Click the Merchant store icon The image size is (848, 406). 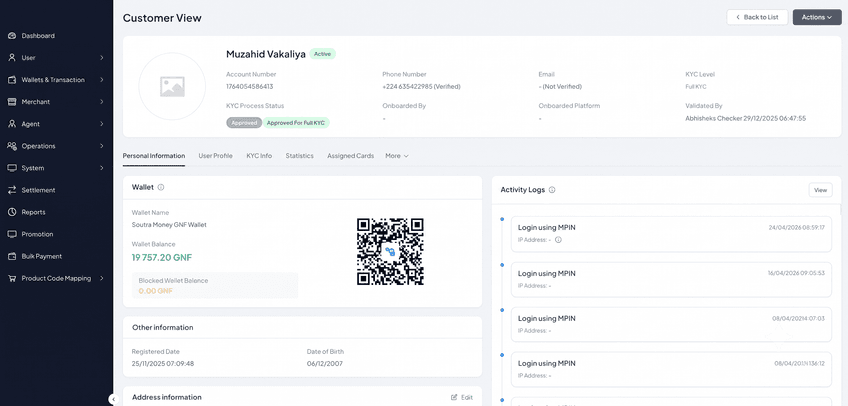12,102
